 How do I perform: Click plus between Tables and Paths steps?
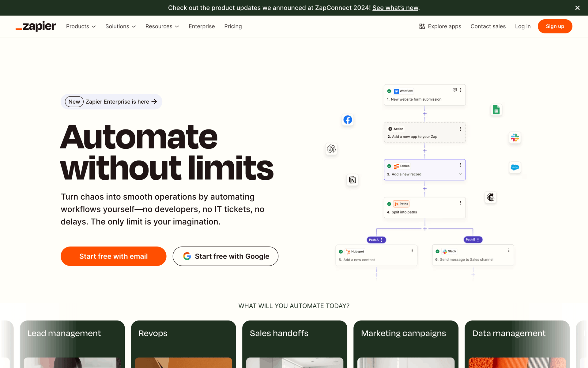click(x=425, y=189)
